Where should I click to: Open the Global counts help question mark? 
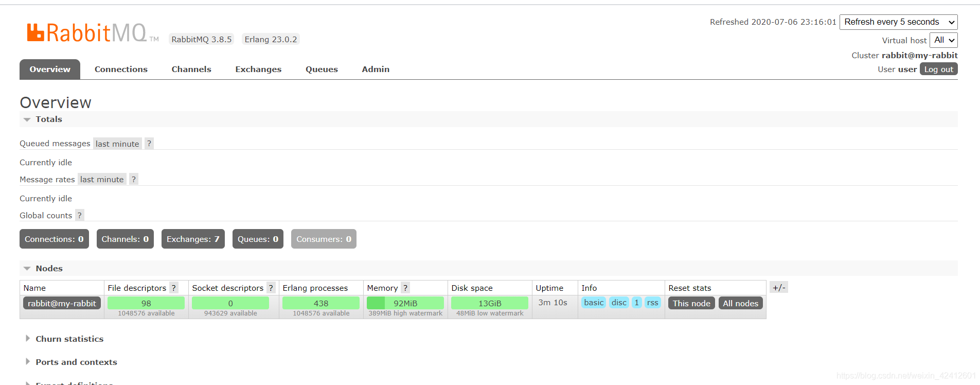coord(80,215)
